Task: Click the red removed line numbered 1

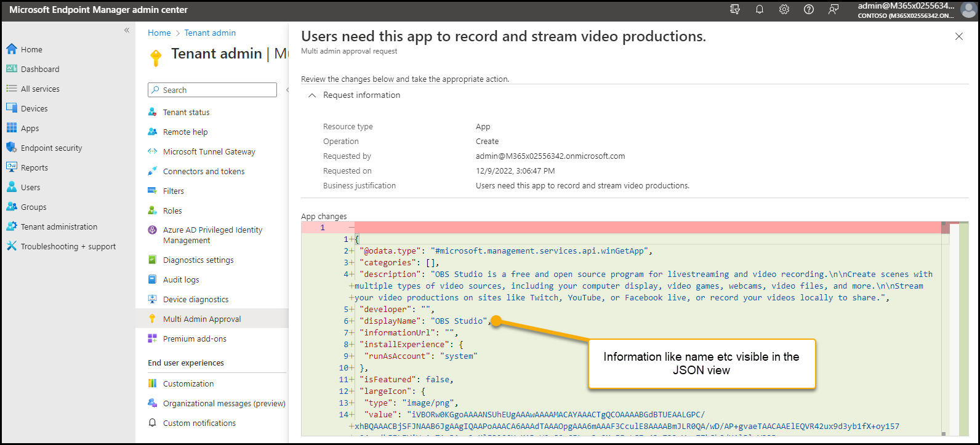Action: coord(622,228)
